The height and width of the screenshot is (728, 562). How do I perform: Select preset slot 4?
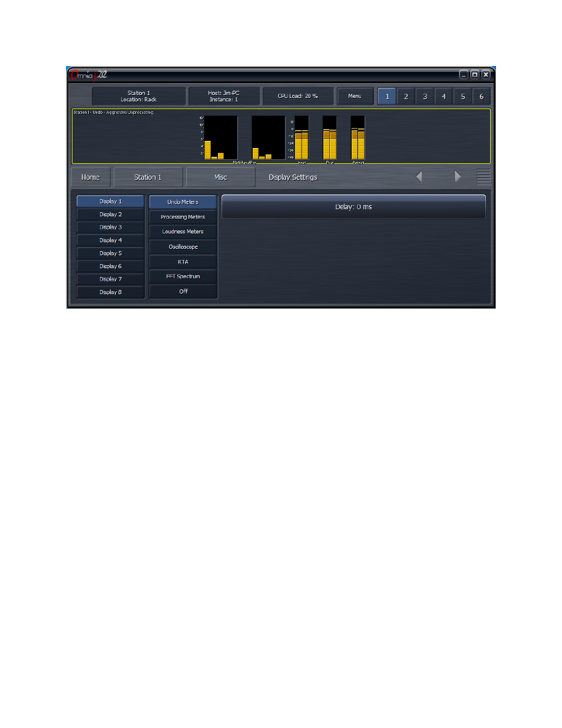pos(444,97)
